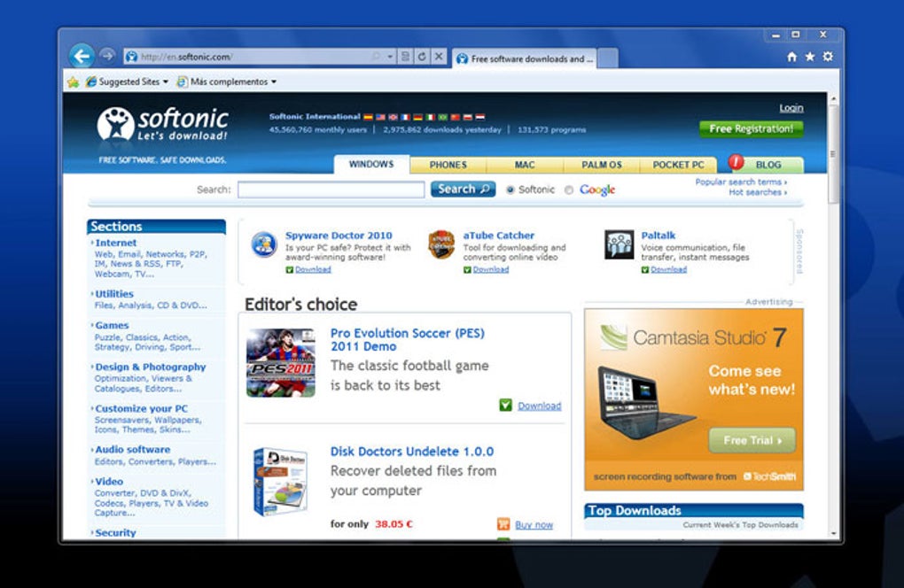Switch to the MAC tab
Viewport: 904px width, 588px height.
click(x=525, y=165)
